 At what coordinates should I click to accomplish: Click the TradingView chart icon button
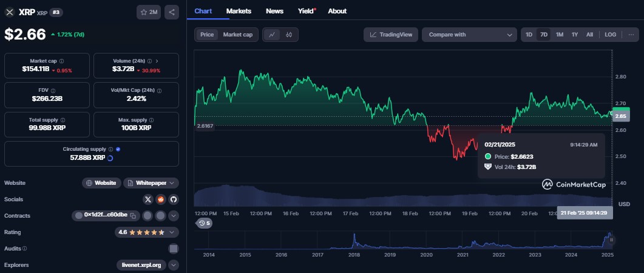[x=391, y=35]
